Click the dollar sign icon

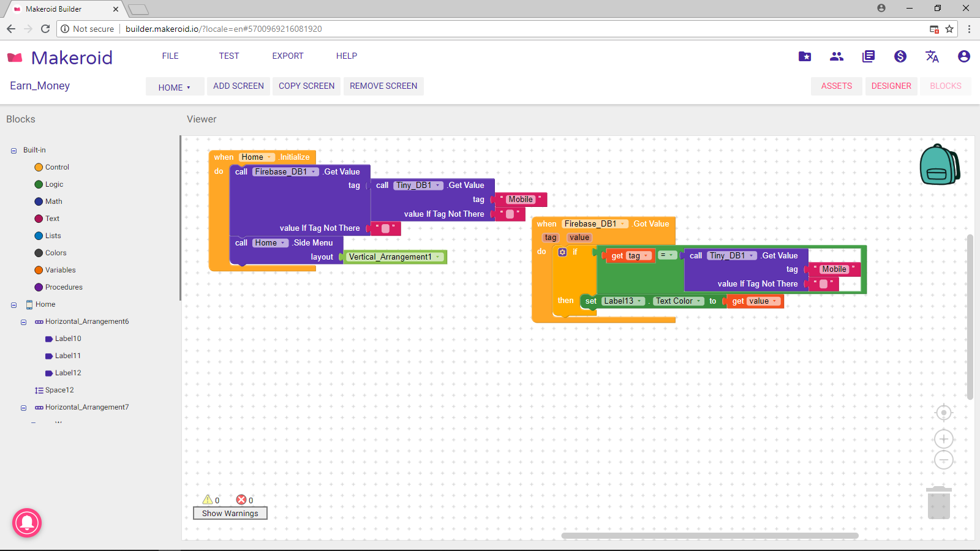click(900, 56)
